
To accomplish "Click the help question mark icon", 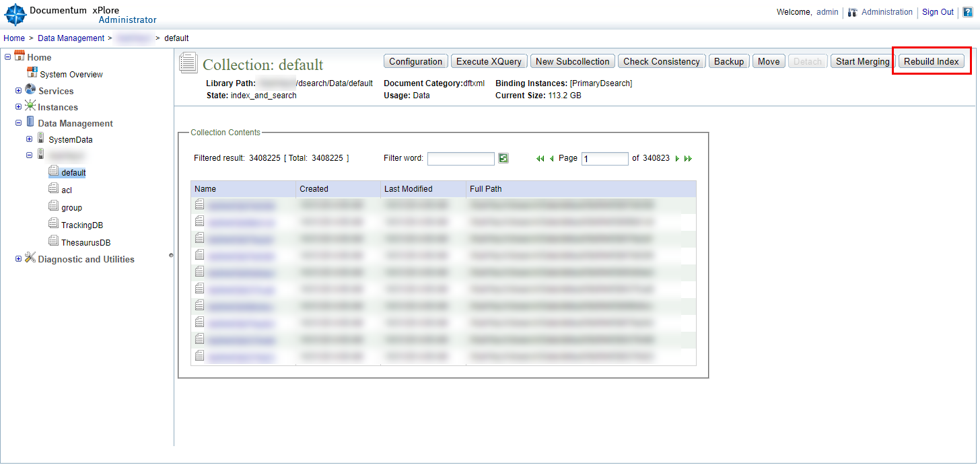I will 968,12.
